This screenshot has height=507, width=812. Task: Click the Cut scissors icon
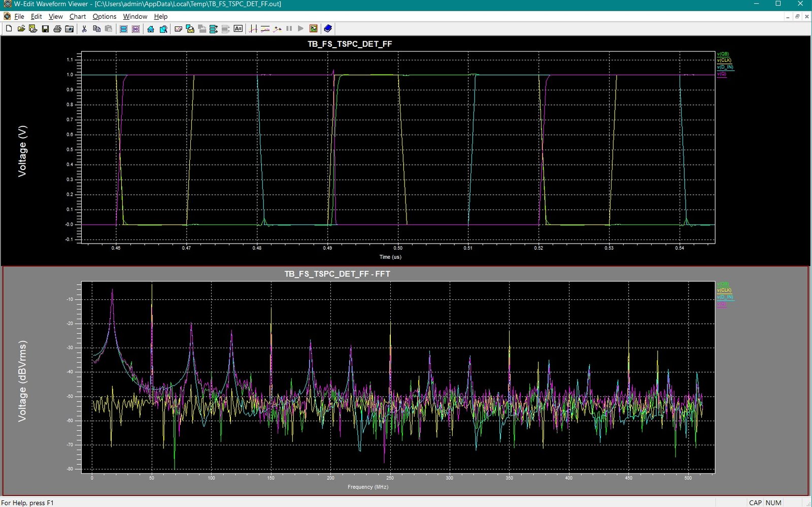coord(84,29)
